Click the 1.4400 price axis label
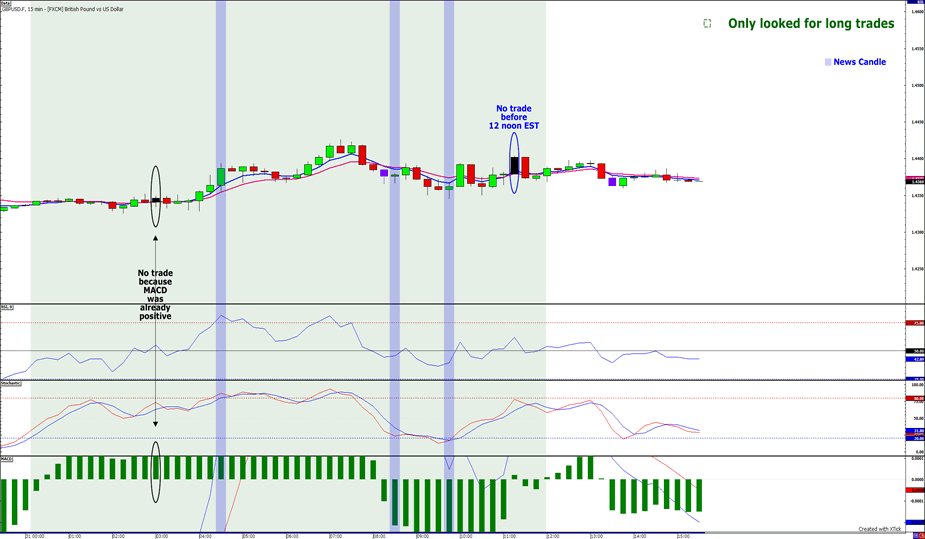 click(x=918, y=159)
